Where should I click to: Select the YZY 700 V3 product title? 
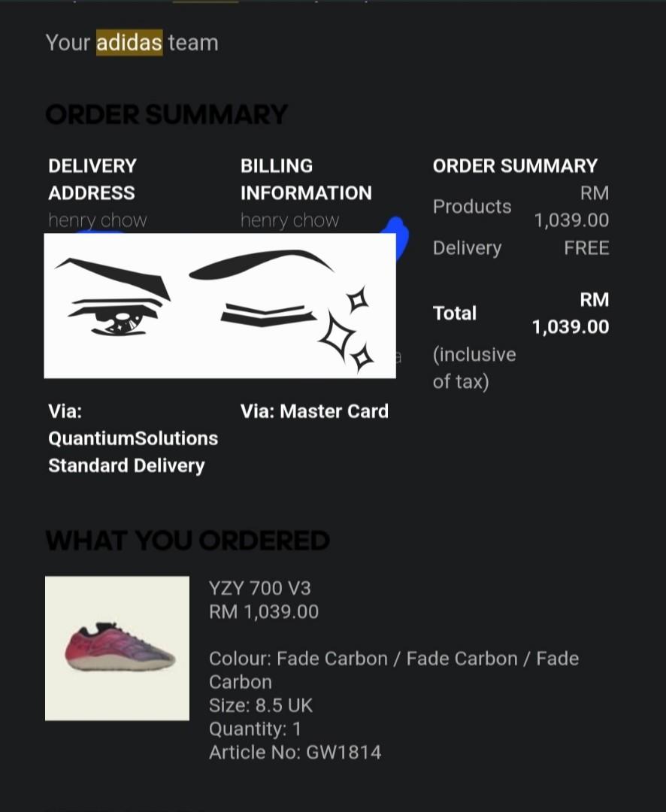pos(260,588)
